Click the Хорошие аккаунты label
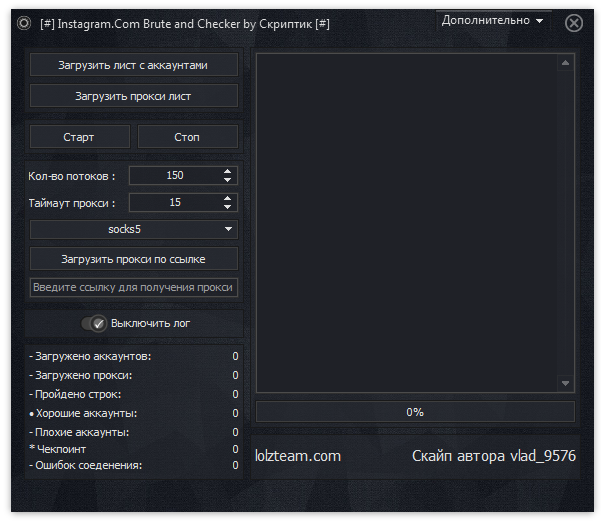This screenshot has width=601, height=526. tap(83, 413)
